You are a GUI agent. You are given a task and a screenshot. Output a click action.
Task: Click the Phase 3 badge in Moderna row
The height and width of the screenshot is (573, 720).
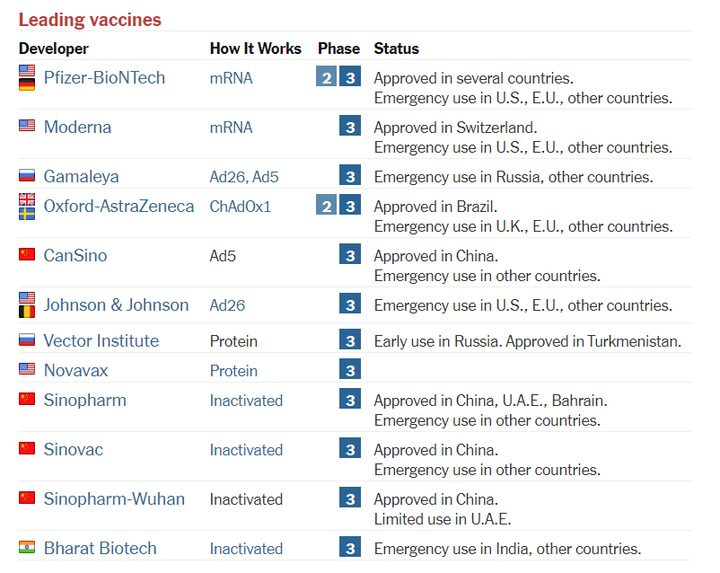click(x=350, y=126)
